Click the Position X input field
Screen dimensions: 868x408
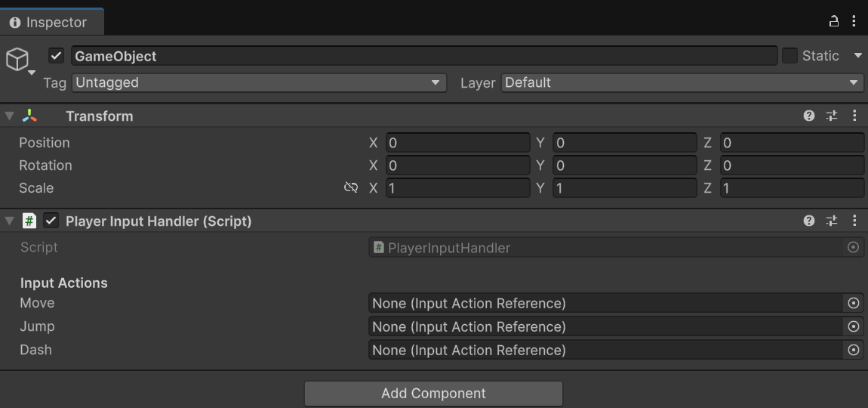click(x=457, y=143)
